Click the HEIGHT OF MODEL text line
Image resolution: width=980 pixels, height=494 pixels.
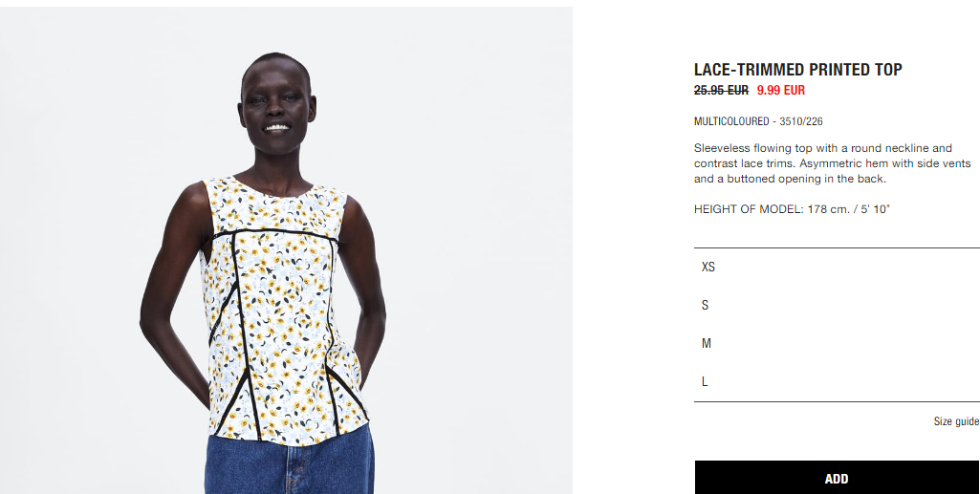tap(792, 209)
